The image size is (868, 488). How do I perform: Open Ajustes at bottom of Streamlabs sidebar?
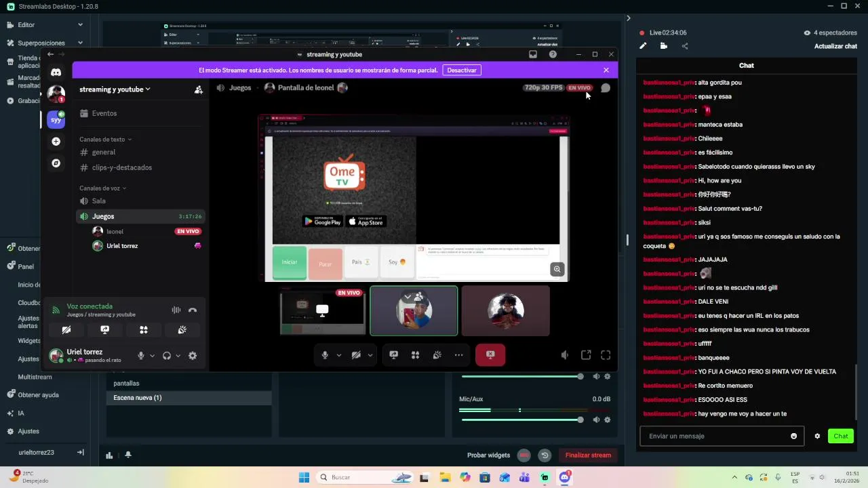click(28, 431)
